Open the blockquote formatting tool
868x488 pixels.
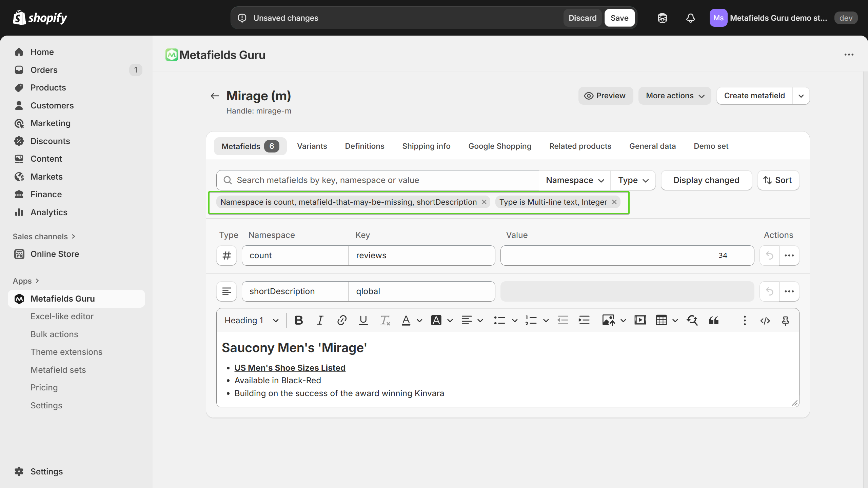tap(713, 320)
